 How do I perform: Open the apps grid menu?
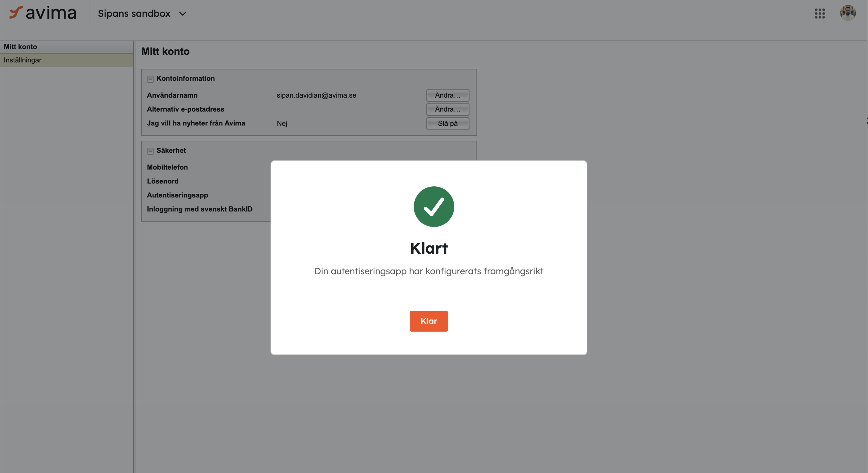click(819, 13)
